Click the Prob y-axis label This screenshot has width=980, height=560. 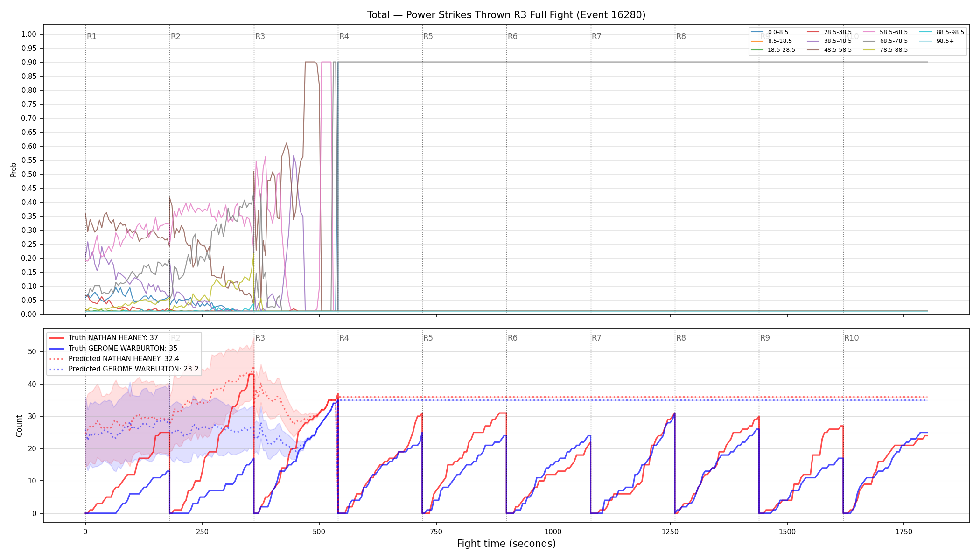tap(13, 169)
